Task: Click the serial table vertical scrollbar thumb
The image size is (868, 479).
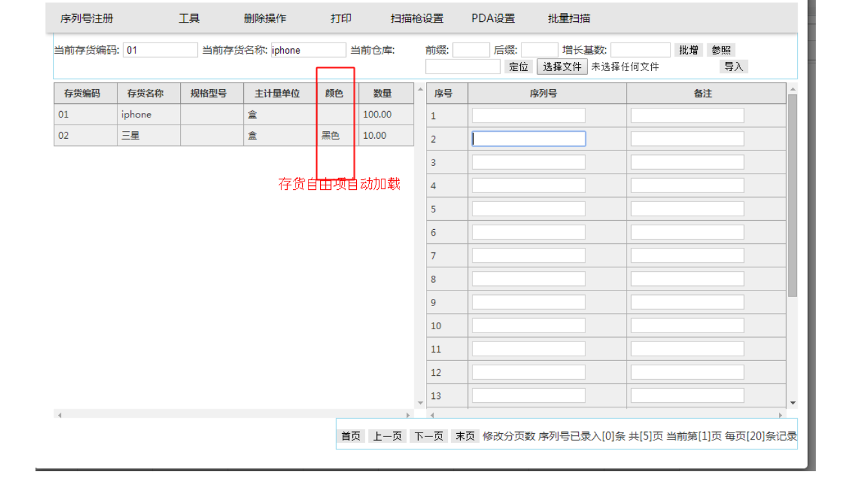Action: [x=792, y=194]
